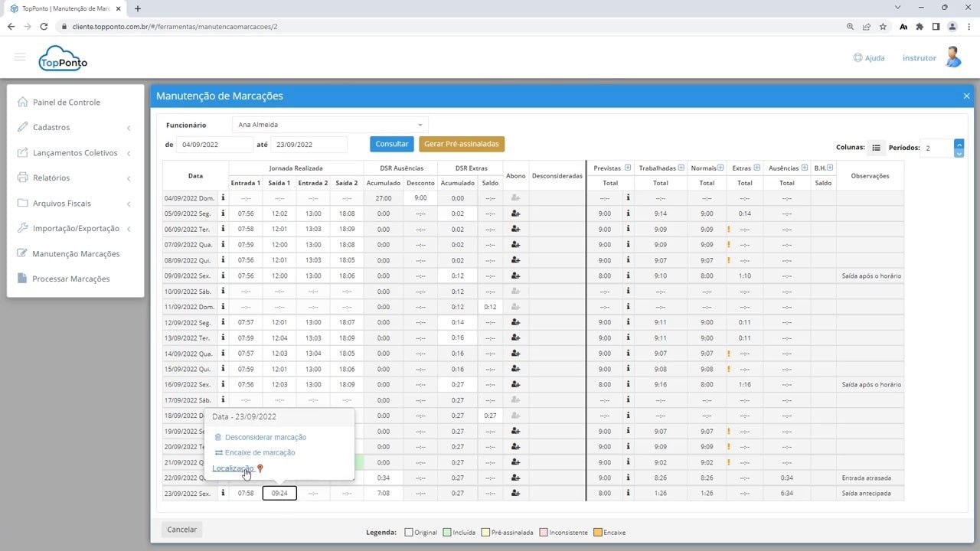Click Previstas info icon in 06/09/2022 row

point(628,229)
